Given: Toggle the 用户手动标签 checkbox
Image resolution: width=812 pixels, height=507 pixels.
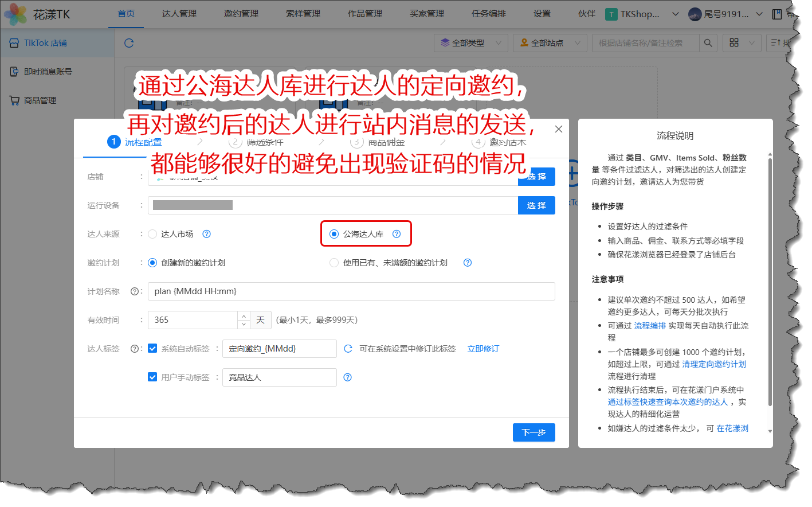Looking at the screenshot, I should pos(152,377).
